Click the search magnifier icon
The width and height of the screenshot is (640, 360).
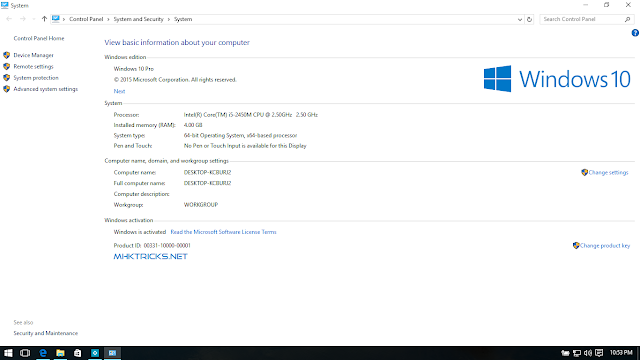tap(628, 19)
